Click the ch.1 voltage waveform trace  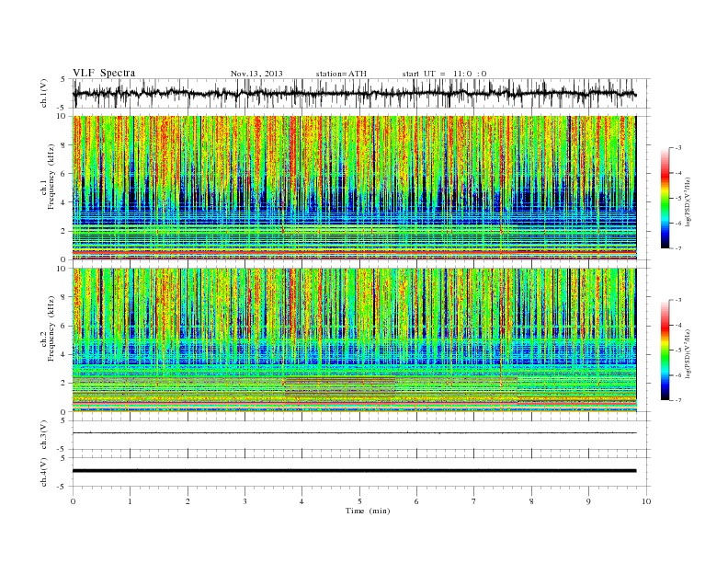click(354, 94)
